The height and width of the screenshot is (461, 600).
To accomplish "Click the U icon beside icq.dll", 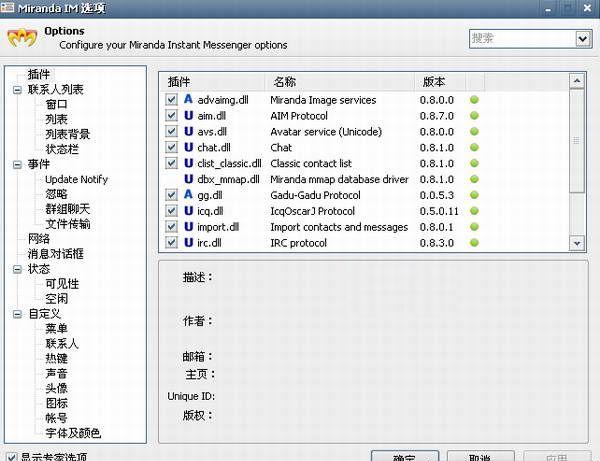I will coord(188,210).
